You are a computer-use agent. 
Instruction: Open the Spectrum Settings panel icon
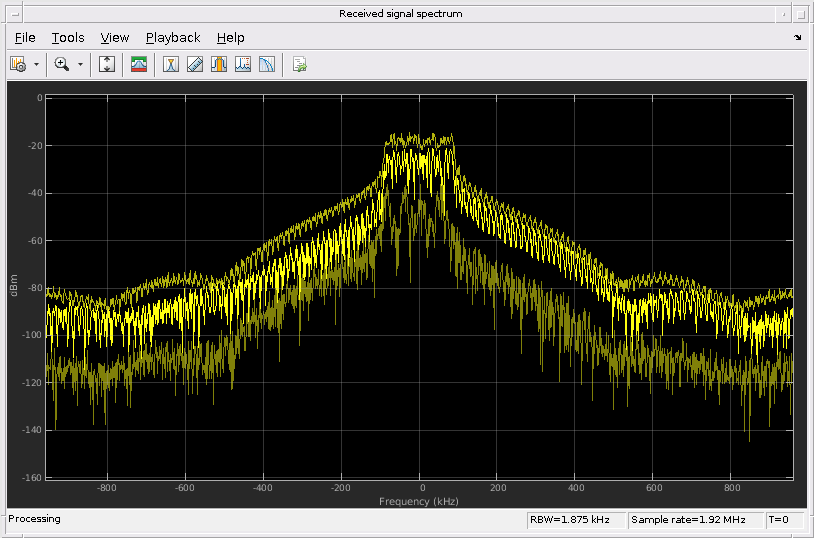pyautogui.click(x=139, y=64)
